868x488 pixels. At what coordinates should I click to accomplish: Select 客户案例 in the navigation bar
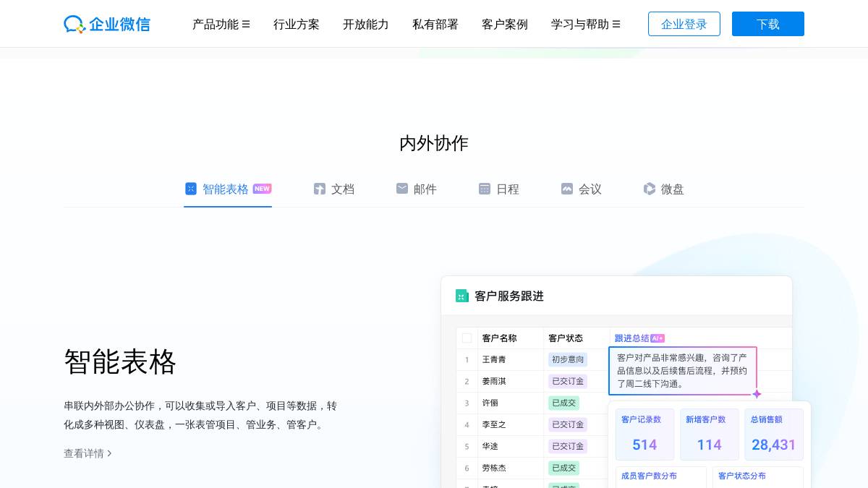click(505, 24)
